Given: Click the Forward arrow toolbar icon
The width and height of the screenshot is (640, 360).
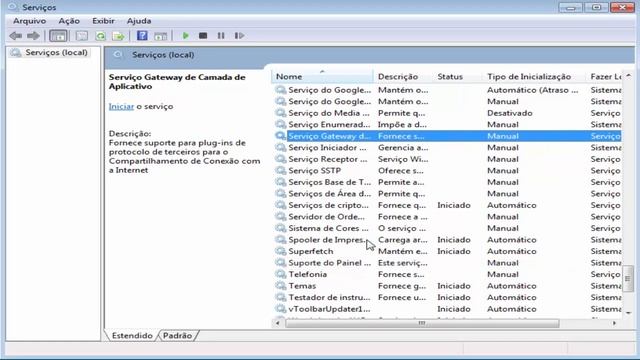Looking at the screenshot, I should [33, 36].
